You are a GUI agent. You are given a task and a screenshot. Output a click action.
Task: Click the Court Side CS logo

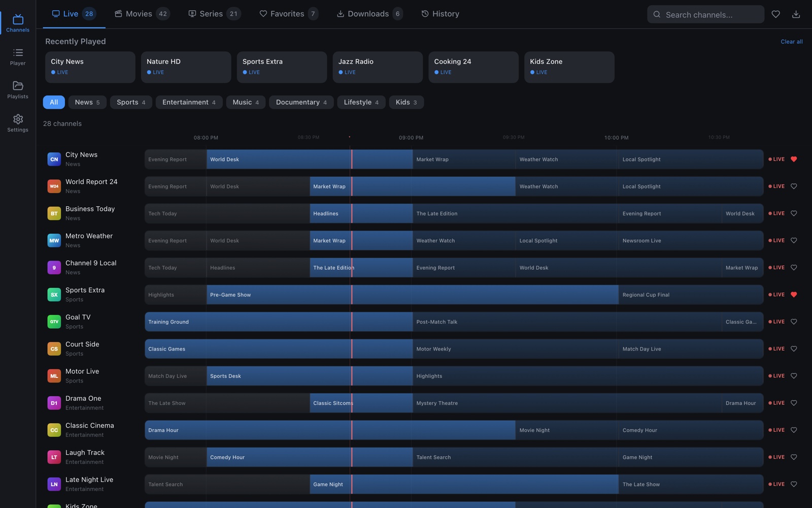[54, 349]
